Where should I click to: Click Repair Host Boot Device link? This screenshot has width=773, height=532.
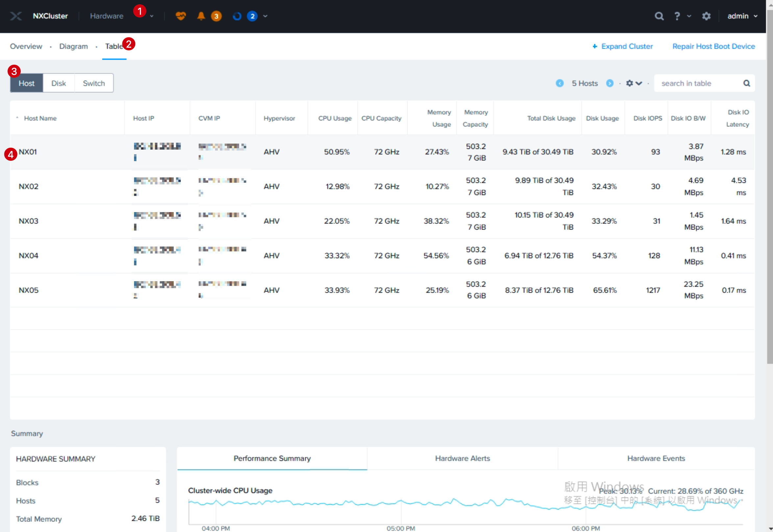pyautogui.click(x=713, y=46)
